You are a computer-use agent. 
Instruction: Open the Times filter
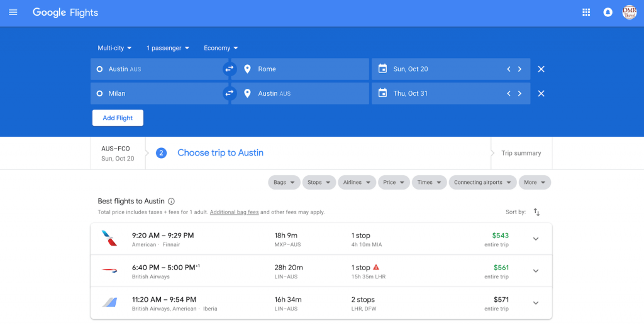pos(429,182)
